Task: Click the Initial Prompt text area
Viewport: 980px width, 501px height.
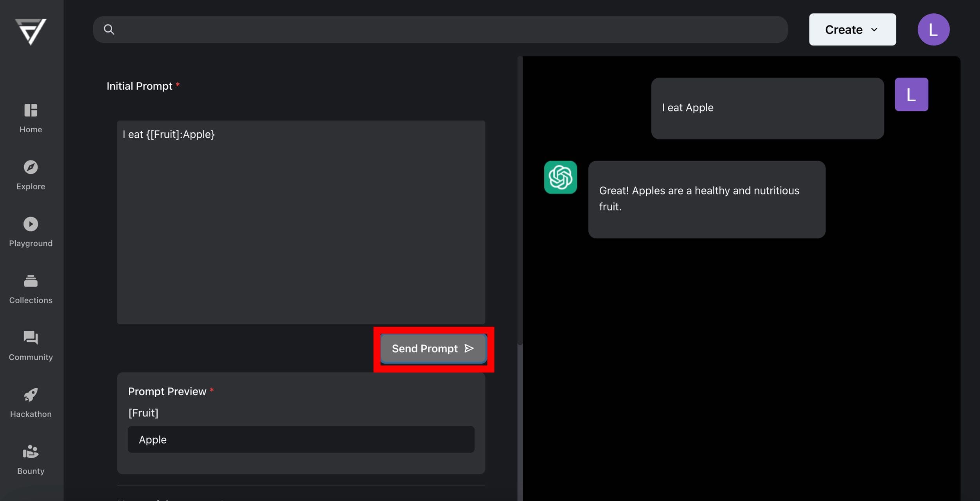Action: coord(301,222)
